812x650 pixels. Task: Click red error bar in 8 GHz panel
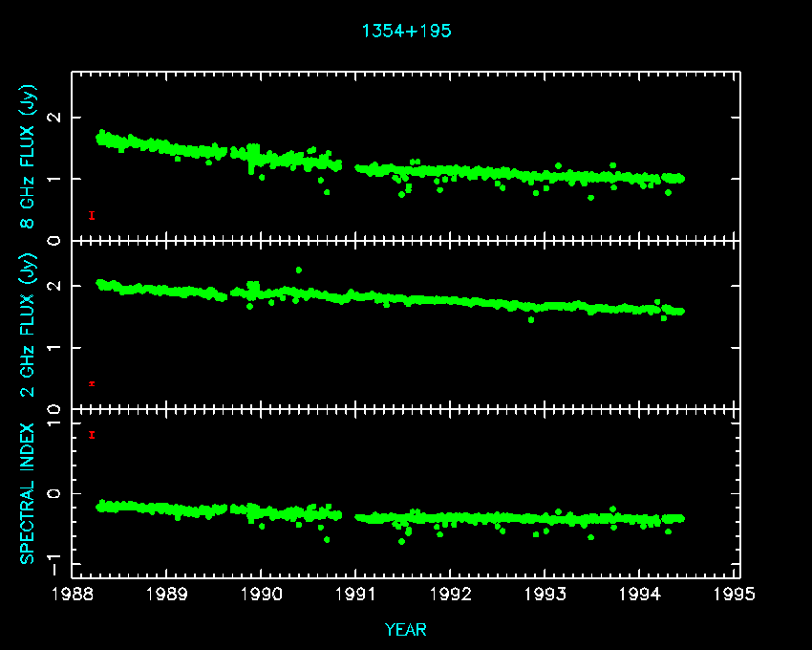92,215
